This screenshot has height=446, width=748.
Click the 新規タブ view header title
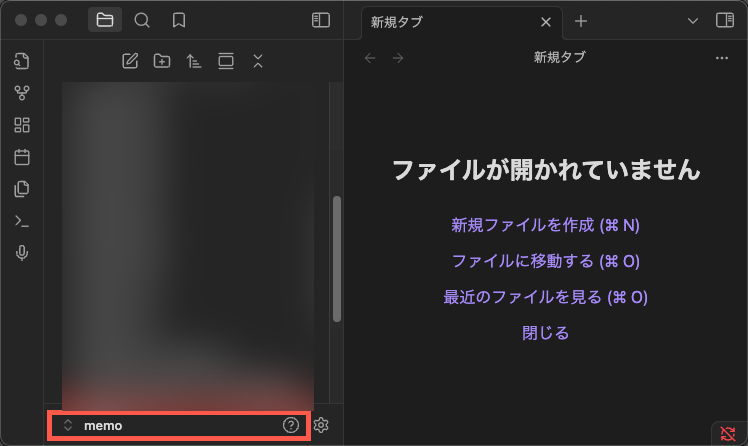pyautogui.click(x=559, y=58)
